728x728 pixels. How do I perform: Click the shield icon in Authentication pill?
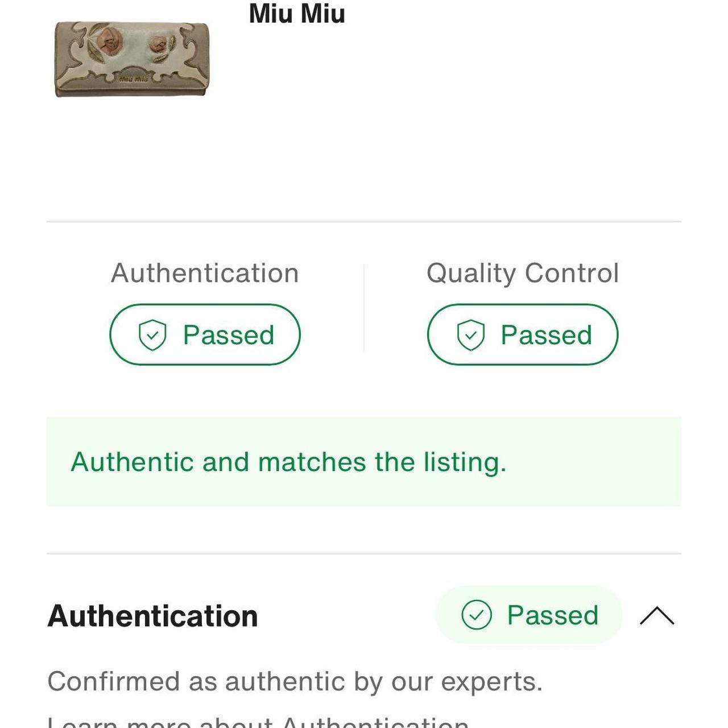pos(152,334)
